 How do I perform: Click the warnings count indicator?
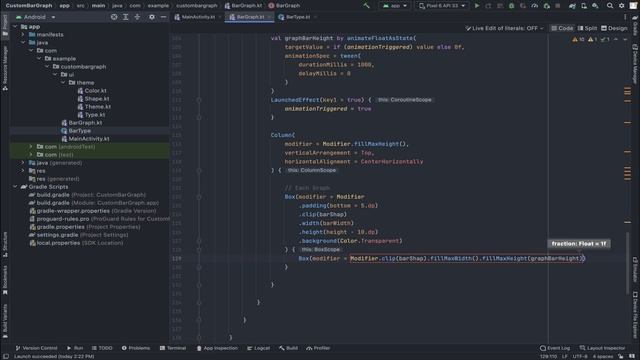[578, 40]
